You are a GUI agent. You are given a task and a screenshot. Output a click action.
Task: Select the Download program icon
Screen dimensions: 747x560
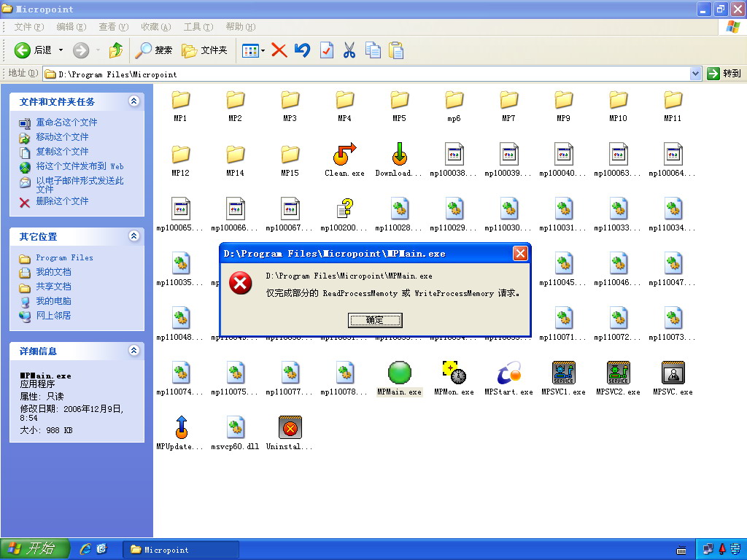[399, 153]
